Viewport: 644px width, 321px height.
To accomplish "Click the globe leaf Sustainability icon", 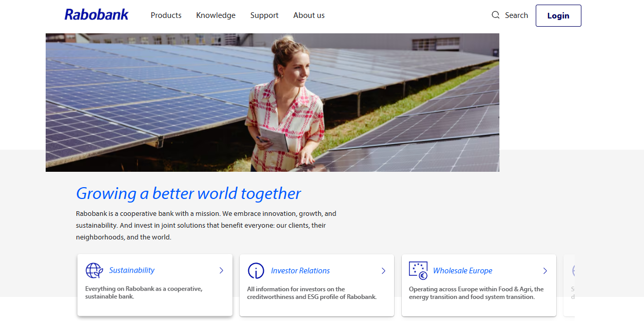I will coord(94,270).
